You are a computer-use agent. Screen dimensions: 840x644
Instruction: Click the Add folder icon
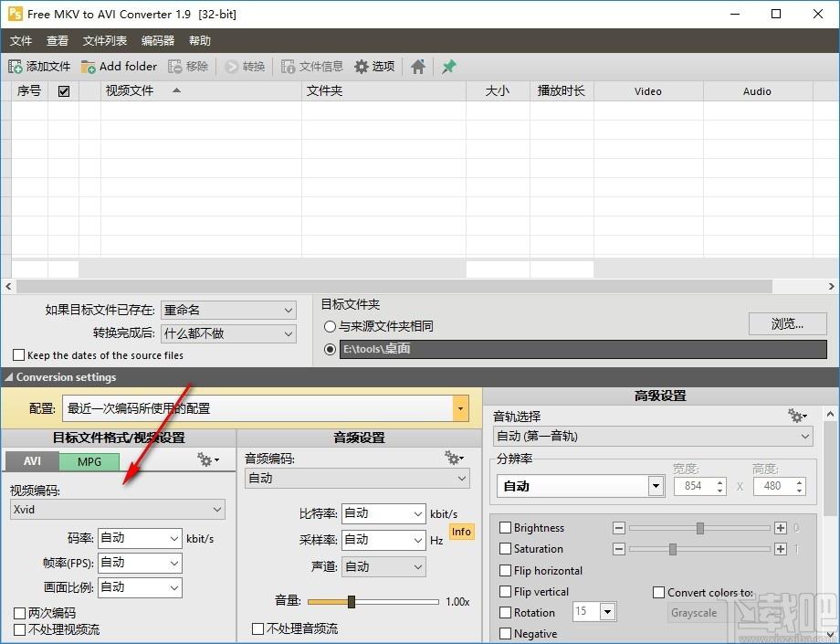[88, 67]
